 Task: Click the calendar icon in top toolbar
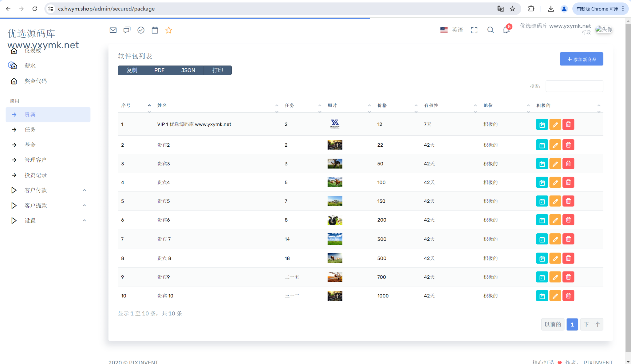[155, 30]
